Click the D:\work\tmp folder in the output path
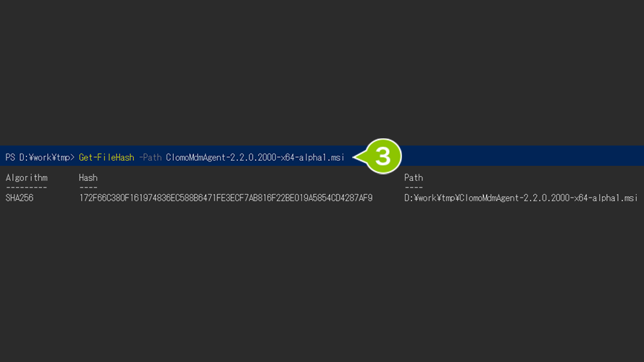Image resolution: width=644 pixels, height=362 pixels. [x=431, y=198]
